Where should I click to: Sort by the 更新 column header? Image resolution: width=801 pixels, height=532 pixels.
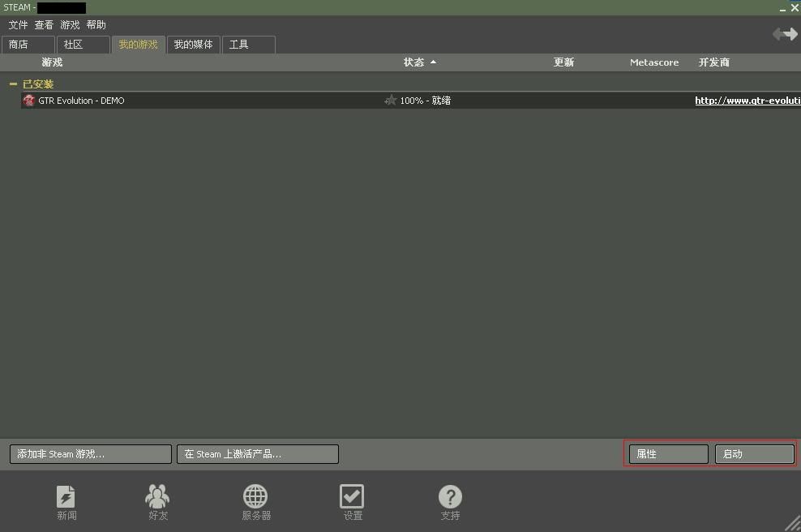click(x=564, y=62)
